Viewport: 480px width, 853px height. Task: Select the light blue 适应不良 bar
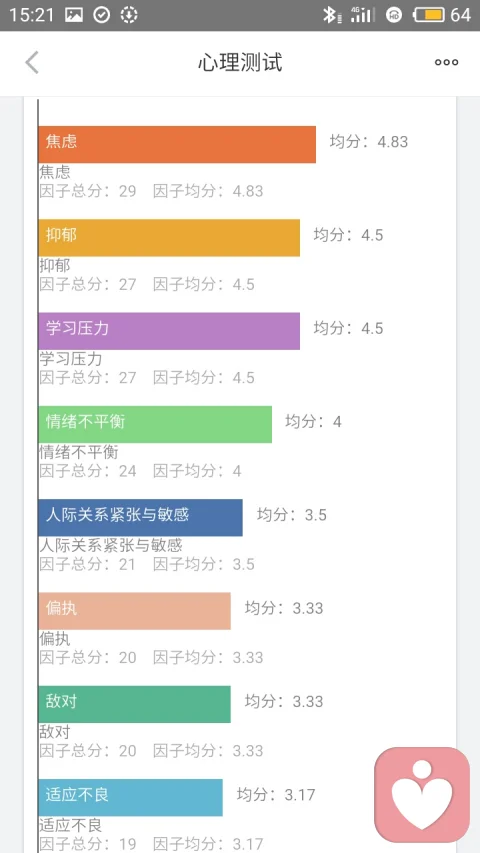click(131, 798)
